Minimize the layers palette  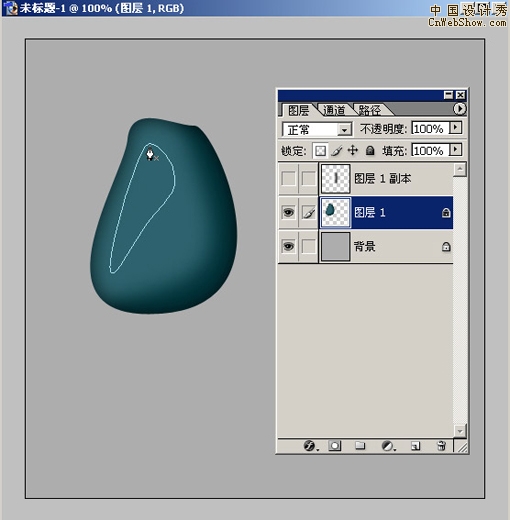(449, 95)
